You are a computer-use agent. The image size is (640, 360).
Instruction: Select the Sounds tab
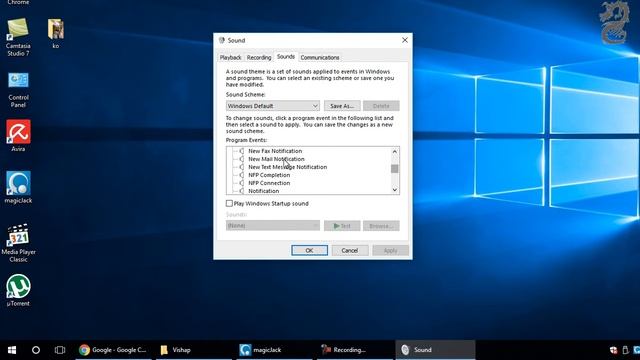286,57
